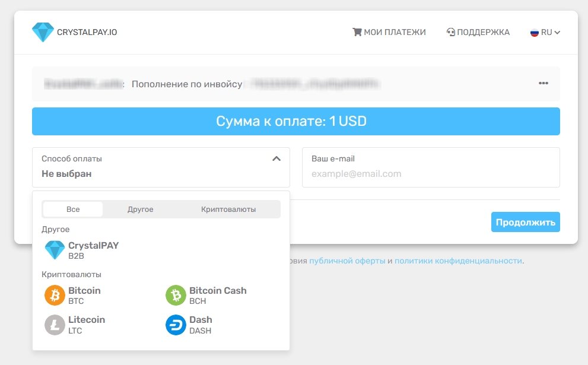Pick the Litecoin gray coin icon
The width and height of the screenshot is (588, 365).
click(55, 325)
